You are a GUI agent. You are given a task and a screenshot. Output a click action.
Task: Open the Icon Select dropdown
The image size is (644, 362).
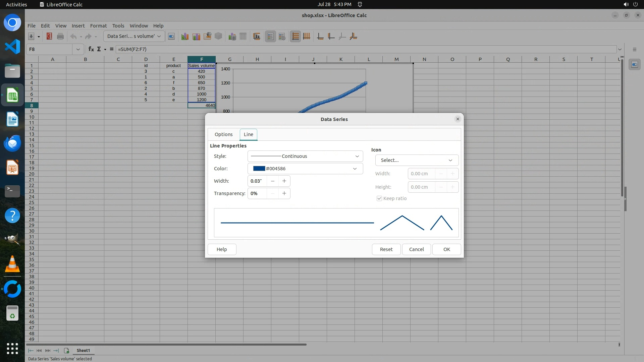(417, 160)
